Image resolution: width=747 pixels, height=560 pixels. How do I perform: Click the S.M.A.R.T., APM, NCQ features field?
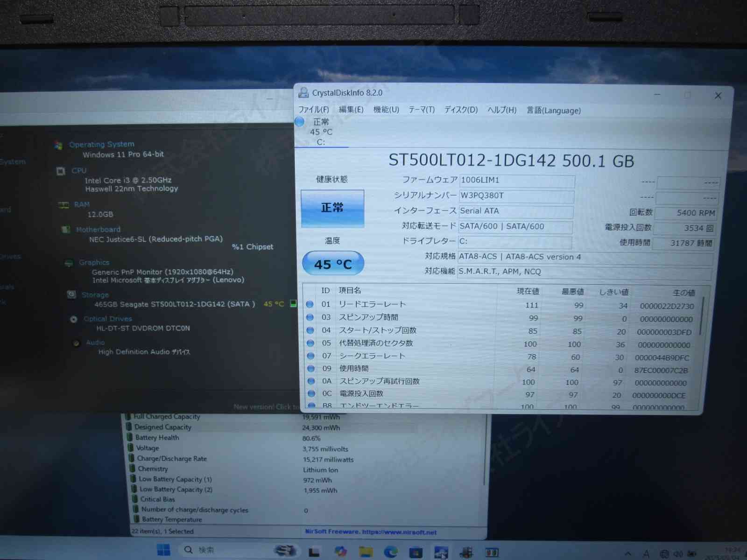coord(585,272)
